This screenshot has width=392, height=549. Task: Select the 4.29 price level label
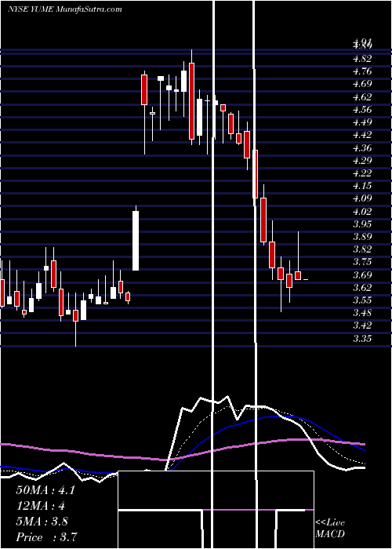(x=362, y=160)
